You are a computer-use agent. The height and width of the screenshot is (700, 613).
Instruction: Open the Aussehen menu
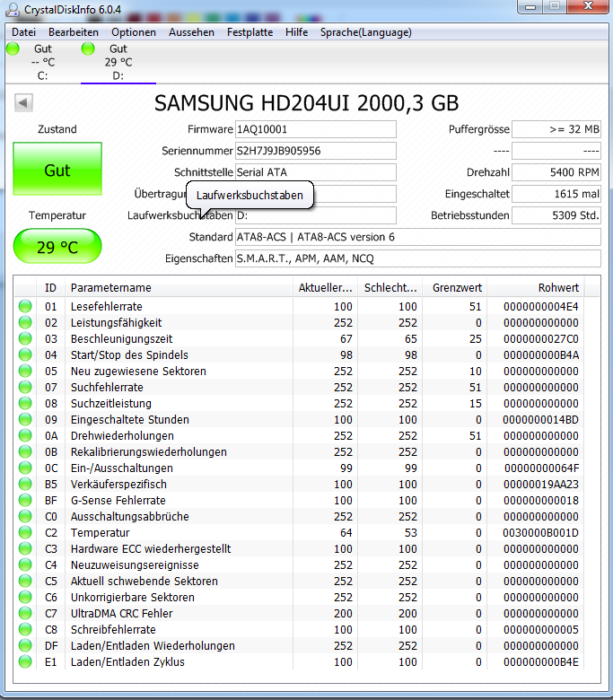click(x=191, y=32)
